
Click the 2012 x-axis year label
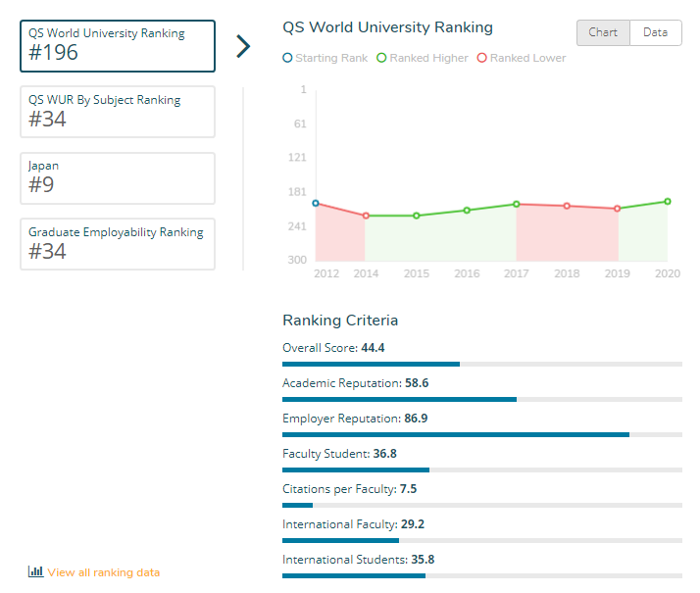[326, 273]
